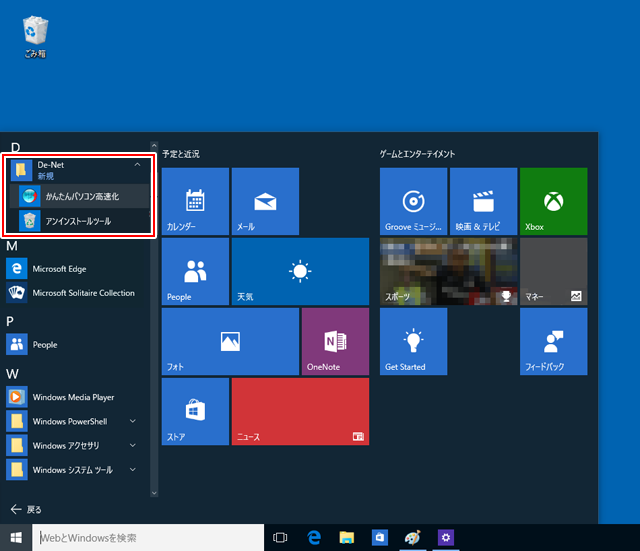Open the マネー money tile
Image resolution: width=640 pixels, height=551 pixels.
[x=554, y=271]
